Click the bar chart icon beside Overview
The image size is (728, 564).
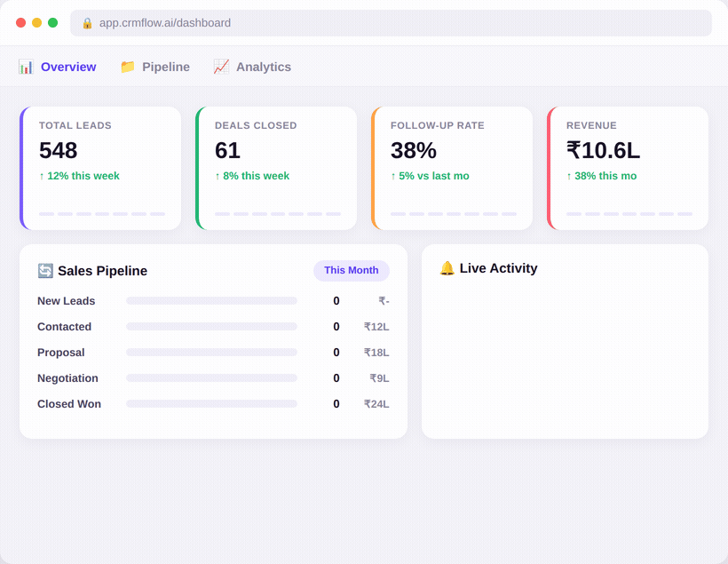click(x=26, y=67)
